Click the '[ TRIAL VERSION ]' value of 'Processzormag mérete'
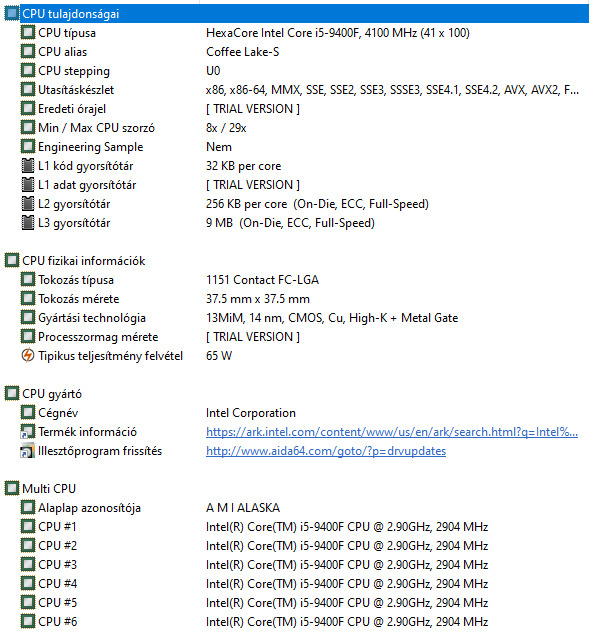 point(253,337)
